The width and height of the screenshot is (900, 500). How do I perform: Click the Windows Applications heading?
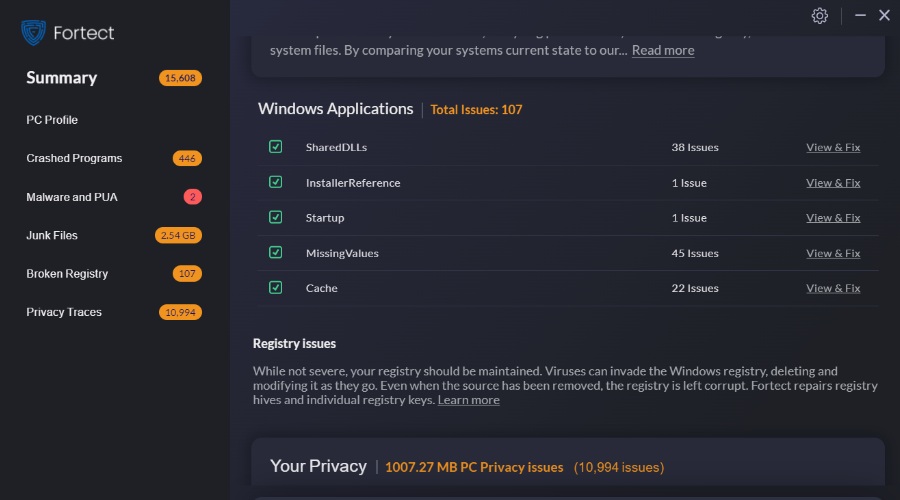click(x=335, y=109)
